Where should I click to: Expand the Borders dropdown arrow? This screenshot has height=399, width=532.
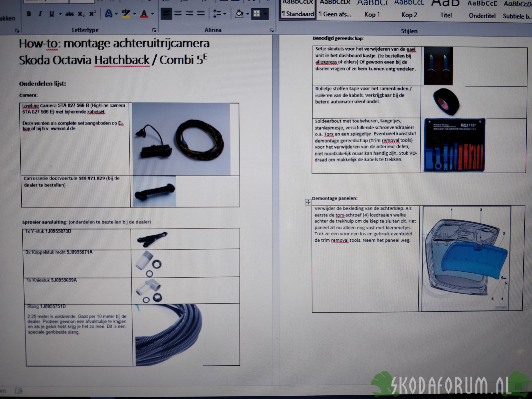click(265, 14)
